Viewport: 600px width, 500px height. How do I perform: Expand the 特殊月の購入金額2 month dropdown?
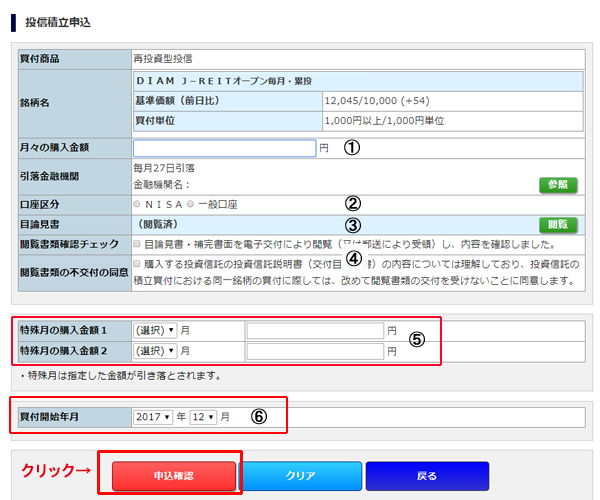154,351
